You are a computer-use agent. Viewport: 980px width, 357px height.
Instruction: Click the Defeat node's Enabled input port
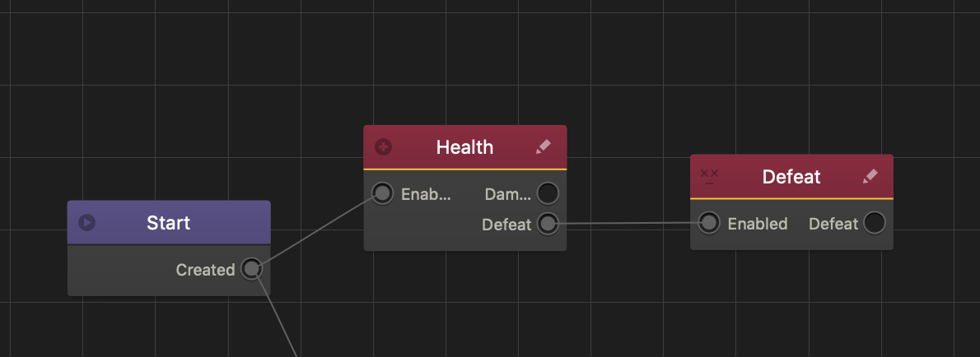[x=708, y=223]
